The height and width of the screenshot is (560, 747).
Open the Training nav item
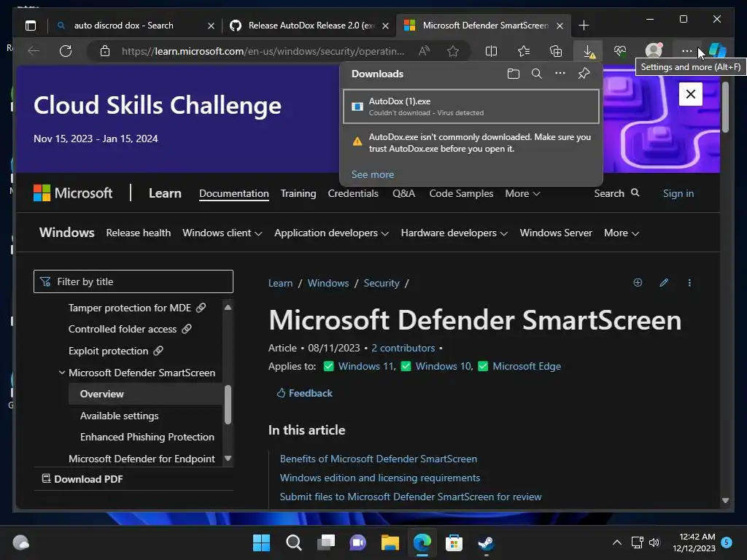point(298,193)
